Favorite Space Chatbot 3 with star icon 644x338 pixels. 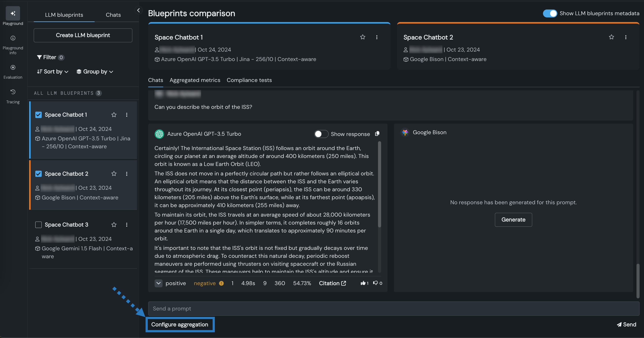[114, 225]
